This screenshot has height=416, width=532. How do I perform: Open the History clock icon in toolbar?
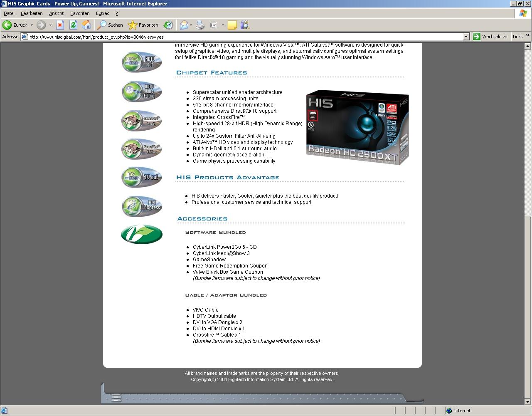[168, 25]
